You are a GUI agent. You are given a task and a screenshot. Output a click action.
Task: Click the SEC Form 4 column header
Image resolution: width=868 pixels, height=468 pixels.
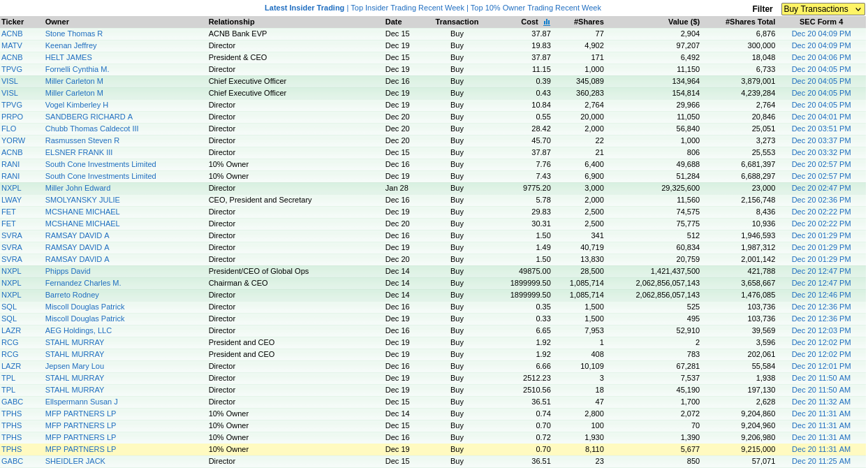coord(821,22)
